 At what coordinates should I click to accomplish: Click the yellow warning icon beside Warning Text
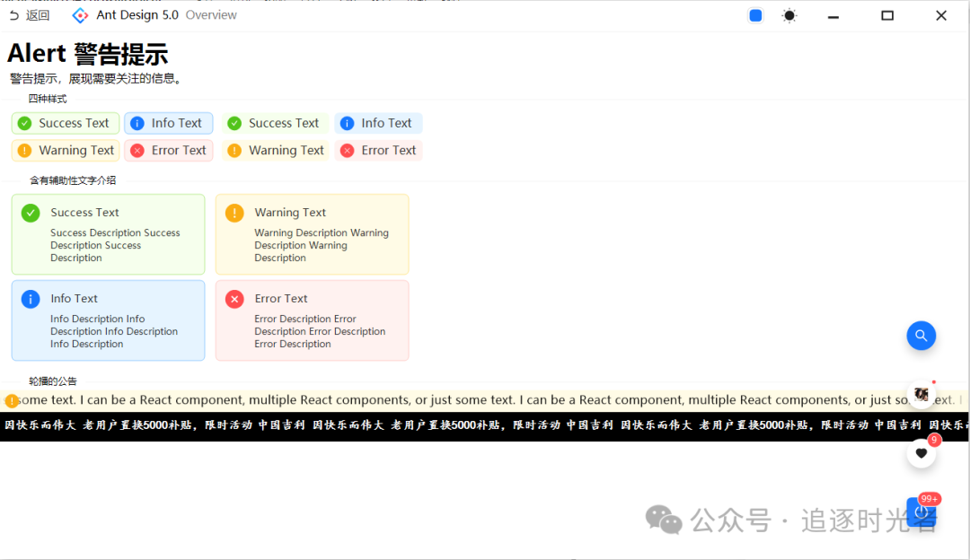coord(234,213)
